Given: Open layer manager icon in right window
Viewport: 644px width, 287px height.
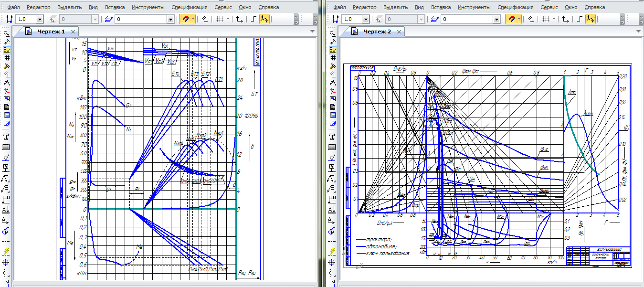Looking at the screenshot, I should pos(434,19).
